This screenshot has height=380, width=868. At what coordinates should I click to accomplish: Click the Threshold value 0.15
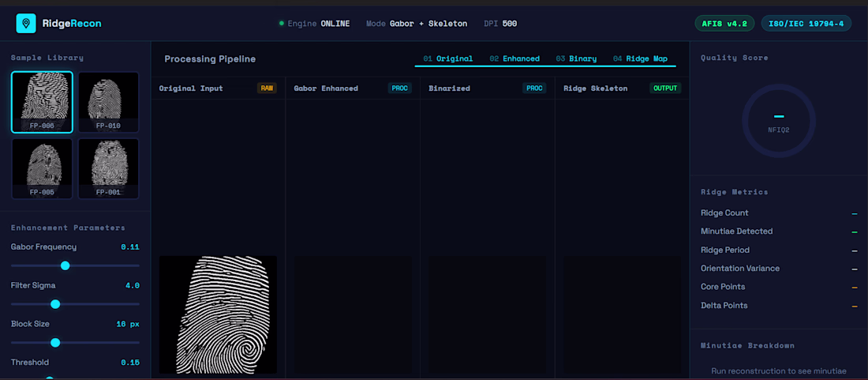pos(130,363)
